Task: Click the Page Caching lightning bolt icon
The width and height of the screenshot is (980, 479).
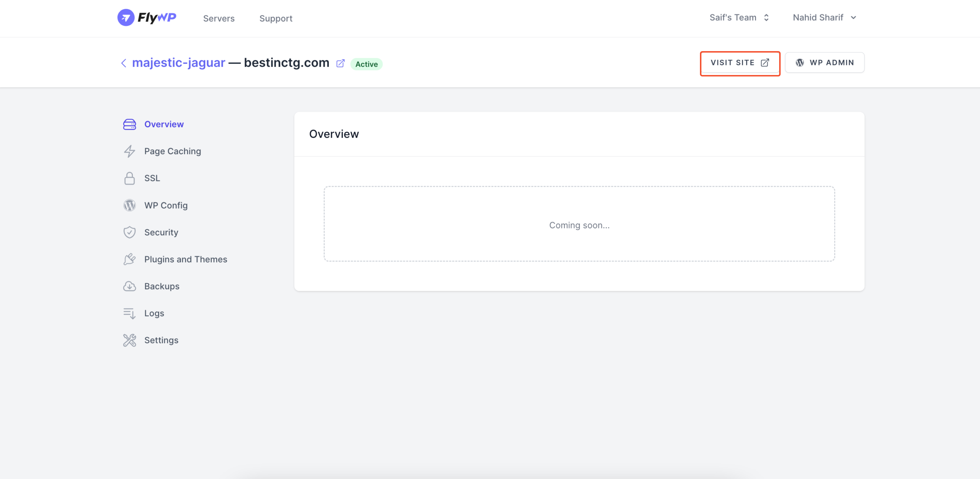Action: point(129,152)
